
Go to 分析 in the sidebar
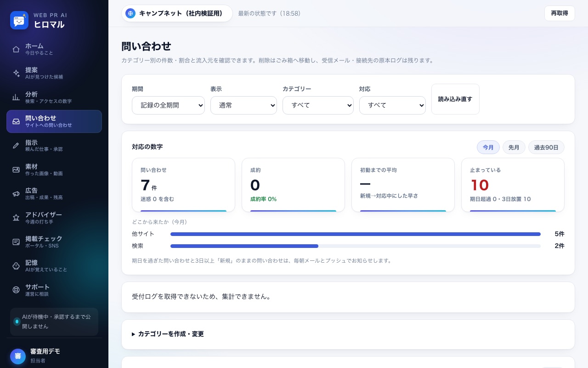54,97
